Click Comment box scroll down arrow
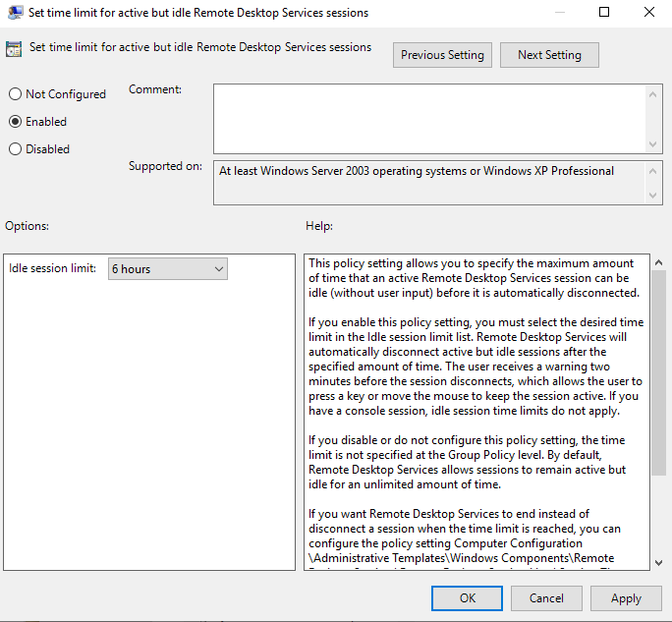This screenshot has width=672, height=622. coord(654,144)
